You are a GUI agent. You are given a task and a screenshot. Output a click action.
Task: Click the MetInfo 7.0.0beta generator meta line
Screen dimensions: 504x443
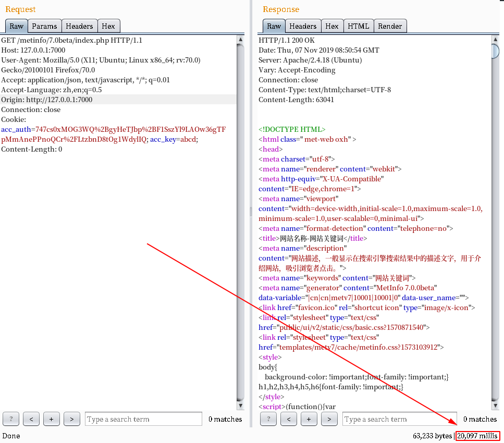pyautogui.click(x=348, y=288)
